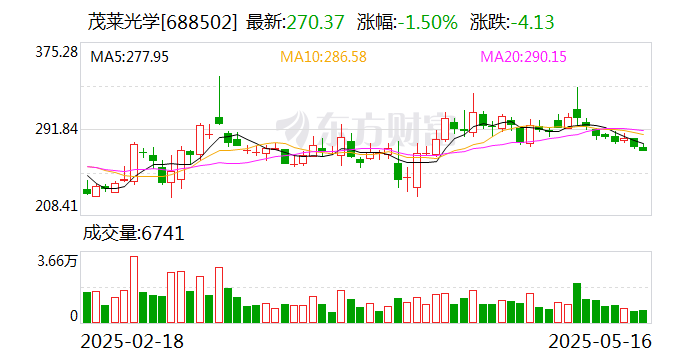Select the magenta MA20:290.15 indicator label

pos(523,57)
